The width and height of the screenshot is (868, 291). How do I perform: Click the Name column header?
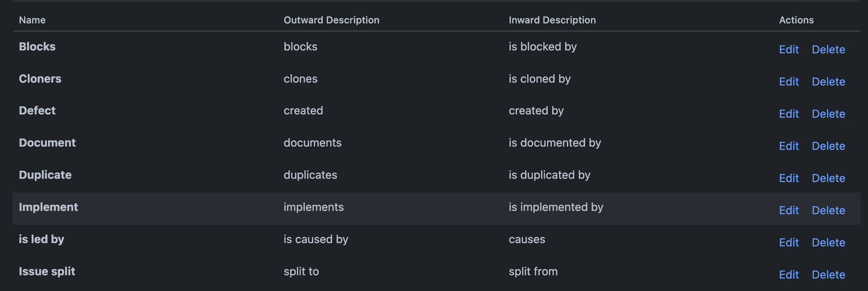click(32, 20)
